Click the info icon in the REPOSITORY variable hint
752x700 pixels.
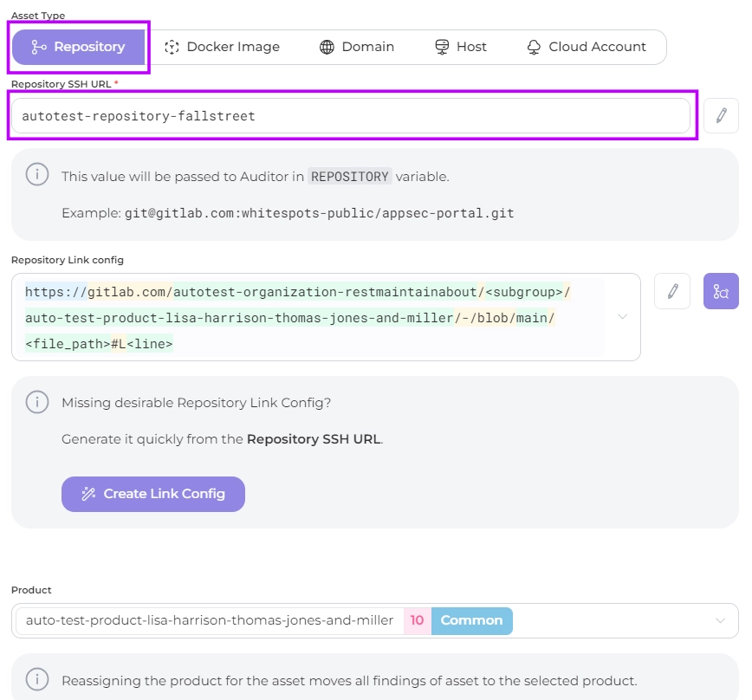[36, 175]
